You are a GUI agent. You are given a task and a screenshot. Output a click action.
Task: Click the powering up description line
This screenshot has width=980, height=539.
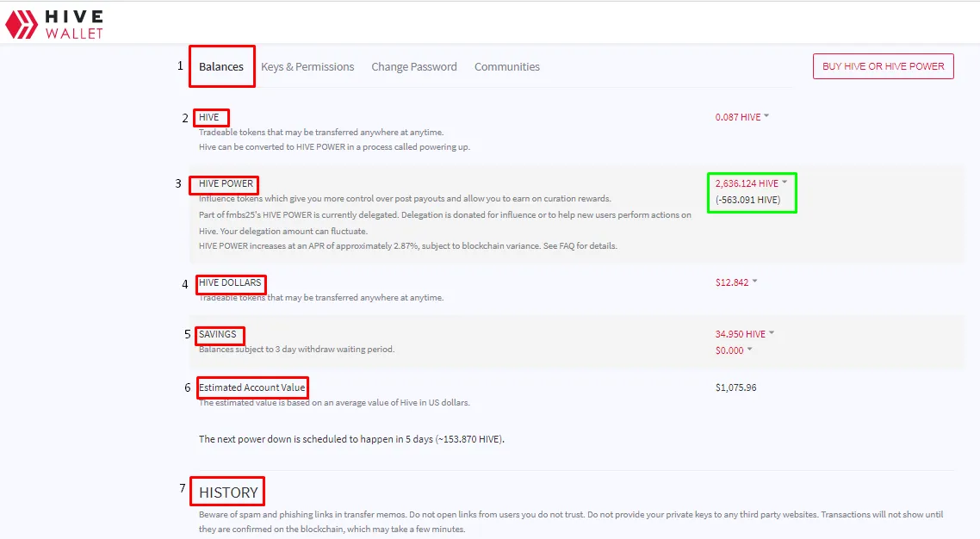point(334,146)
